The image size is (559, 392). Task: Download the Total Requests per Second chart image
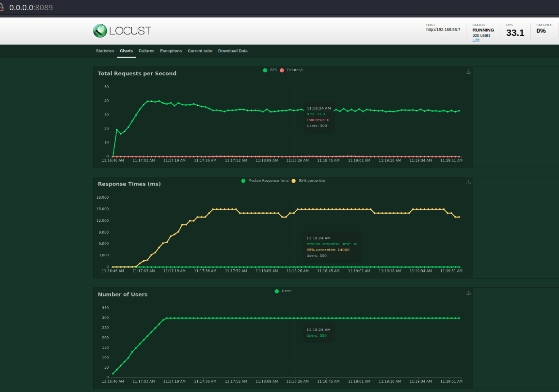click(x=468, y=72)
